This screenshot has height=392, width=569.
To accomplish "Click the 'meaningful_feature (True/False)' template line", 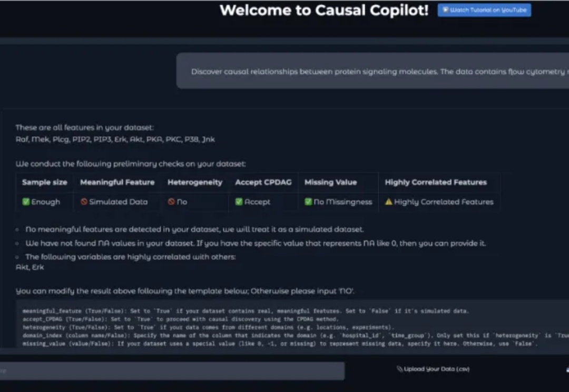I will point(246,311).
